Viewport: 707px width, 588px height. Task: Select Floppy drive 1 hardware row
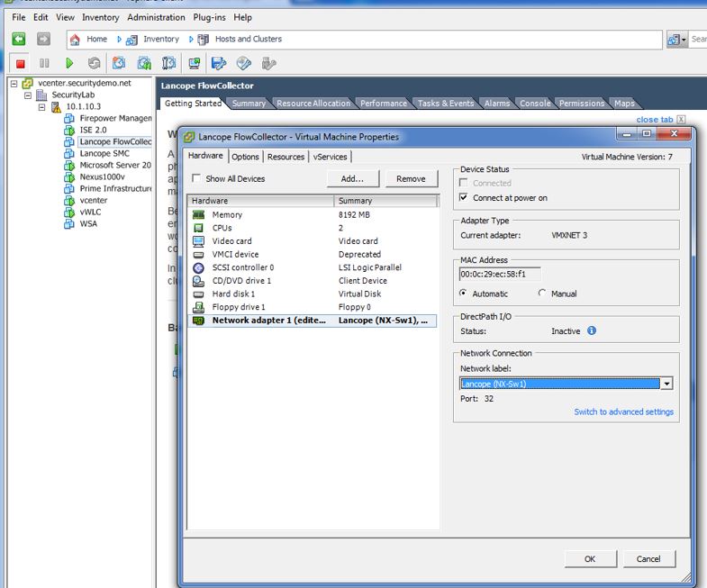[x=312, y=307]
